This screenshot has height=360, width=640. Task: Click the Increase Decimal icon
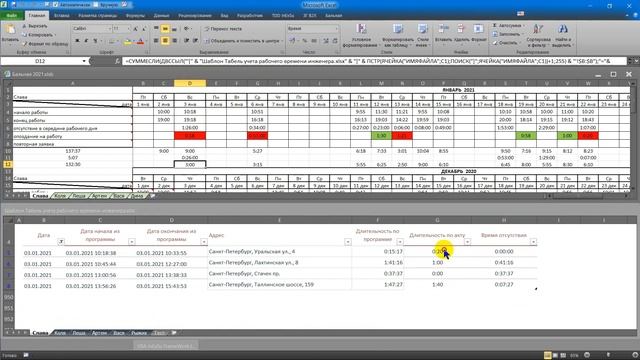click(x=326, y=41)
